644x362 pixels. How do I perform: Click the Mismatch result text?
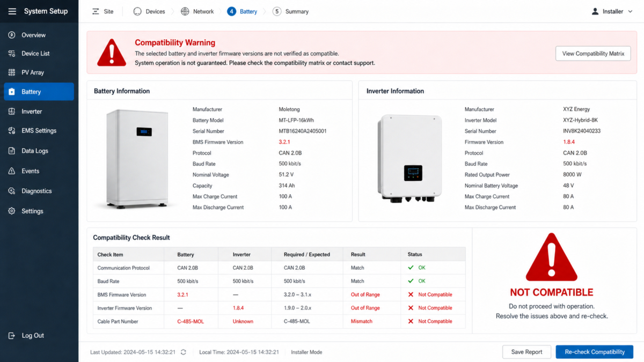pyautogui.click(x=361, y=321)
